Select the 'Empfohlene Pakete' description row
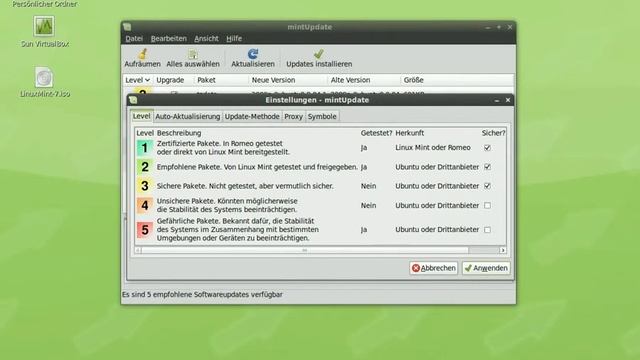This screenshot has height=360, width=640. pyautogui.click(x=257, y=167)
